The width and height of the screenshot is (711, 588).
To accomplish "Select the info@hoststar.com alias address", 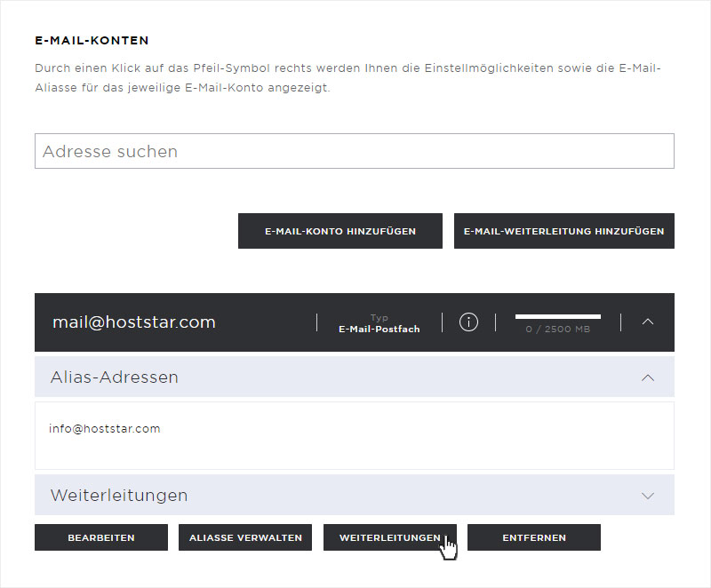I will (105, 428).
